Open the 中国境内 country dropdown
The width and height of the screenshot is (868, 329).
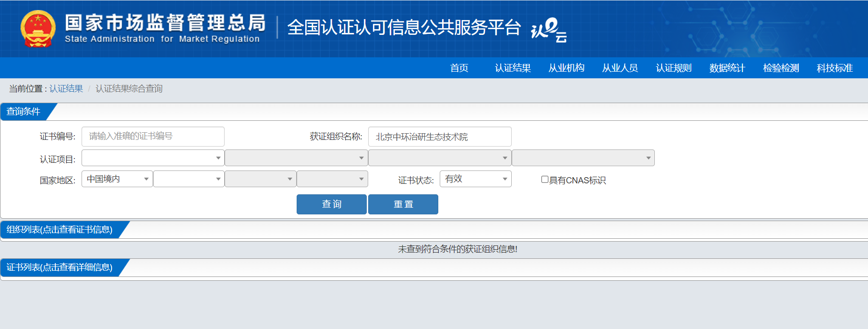[117, 179]
